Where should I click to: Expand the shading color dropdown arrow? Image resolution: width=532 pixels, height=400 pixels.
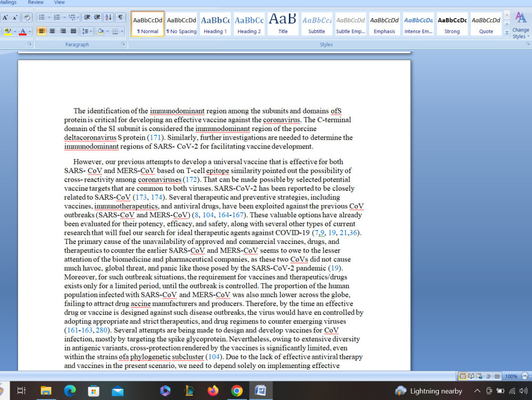click(107, 31)
